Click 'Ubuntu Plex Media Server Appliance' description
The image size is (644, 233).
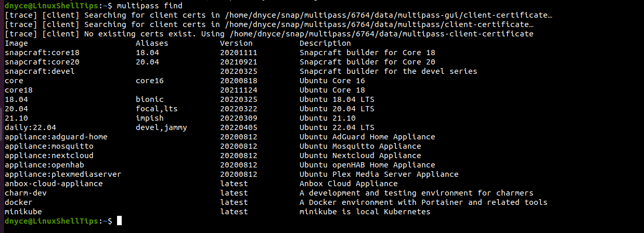379,174
